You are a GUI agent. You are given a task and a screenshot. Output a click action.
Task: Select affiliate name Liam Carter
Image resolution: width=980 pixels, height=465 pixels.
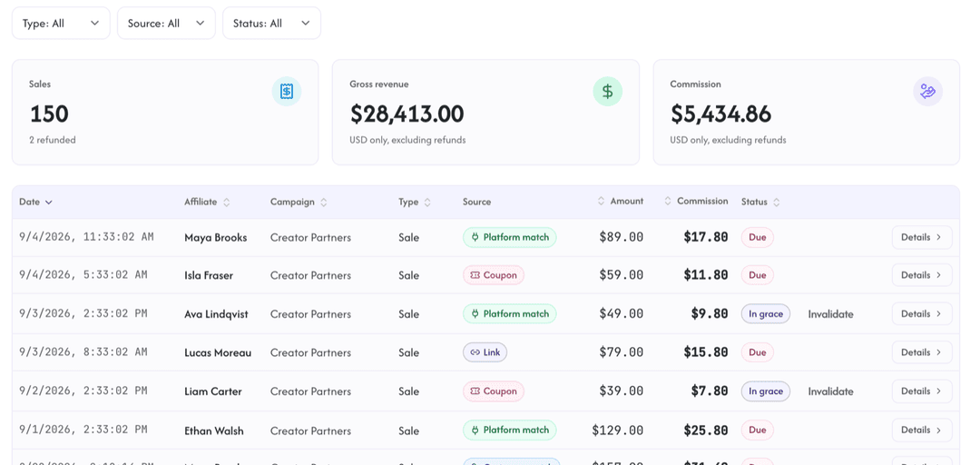[212, 391]
